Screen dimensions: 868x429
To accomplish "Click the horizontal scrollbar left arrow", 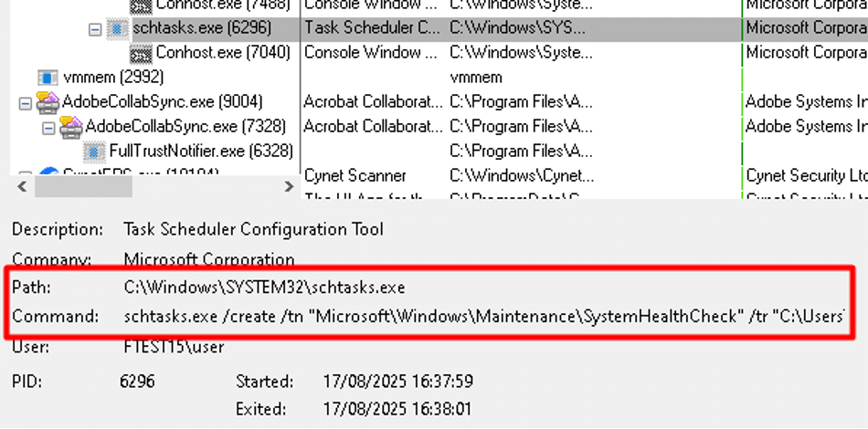I will 21,187.
